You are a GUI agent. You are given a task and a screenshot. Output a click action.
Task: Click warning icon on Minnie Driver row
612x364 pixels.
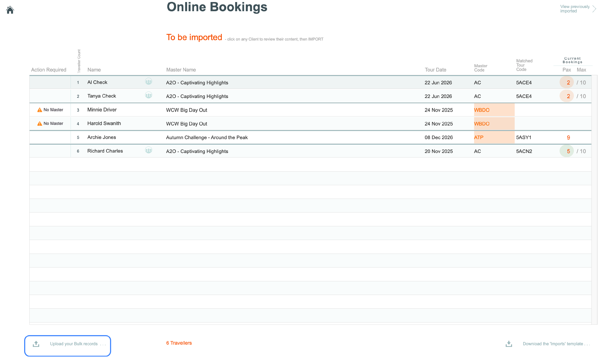[x=40, y=110]
